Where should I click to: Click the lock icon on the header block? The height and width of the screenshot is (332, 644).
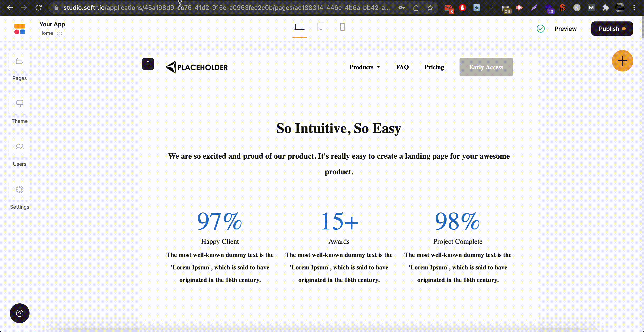pos(148,64)
